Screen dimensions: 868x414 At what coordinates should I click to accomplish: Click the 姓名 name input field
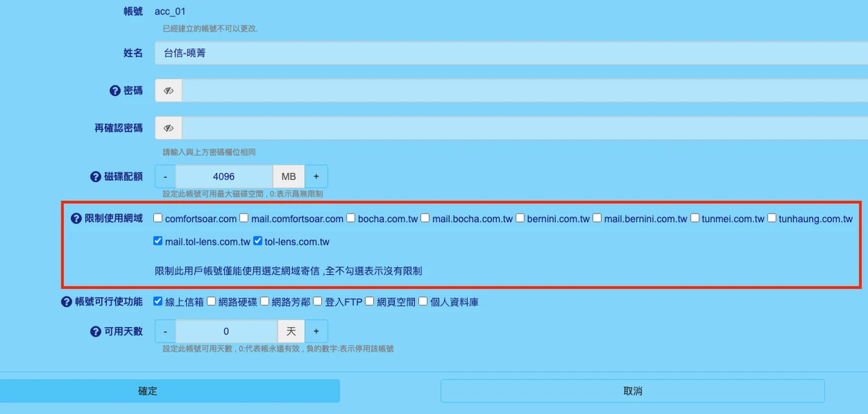click(x=511, y=53)
